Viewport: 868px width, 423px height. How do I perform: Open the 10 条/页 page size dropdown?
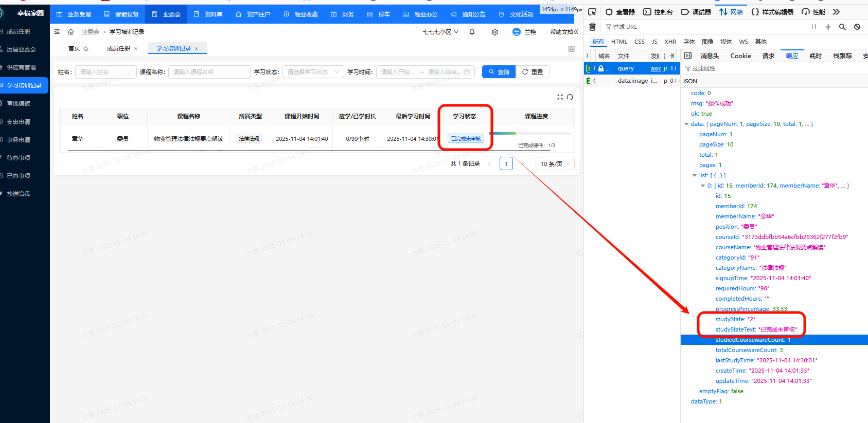click(x=555, y=164)
